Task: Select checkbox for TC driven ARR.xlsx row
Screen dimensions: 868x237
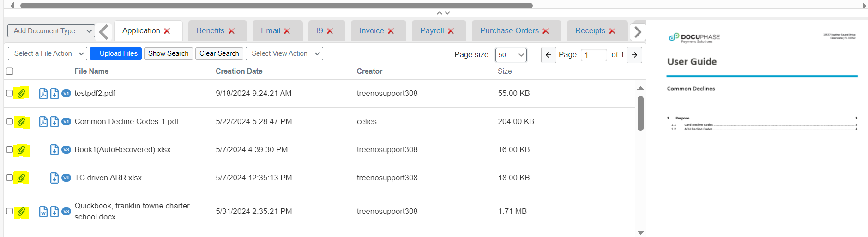Action: point(10,178)
